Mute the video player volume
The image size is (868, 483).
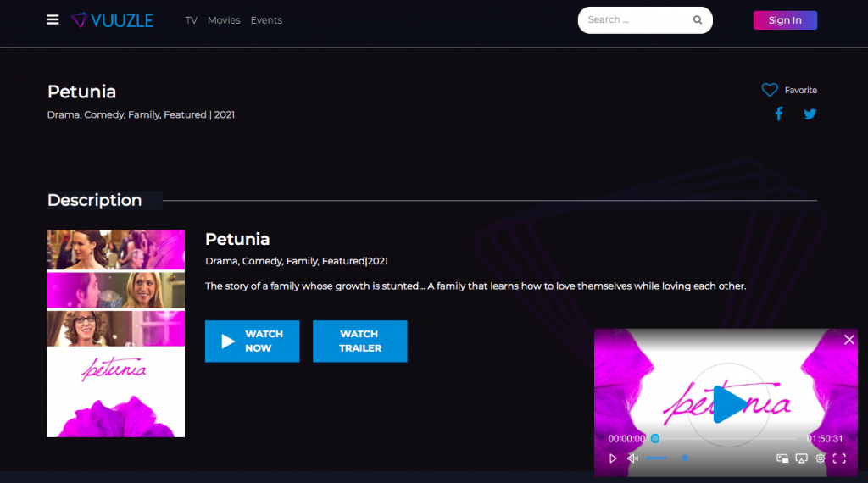[632, 458]
